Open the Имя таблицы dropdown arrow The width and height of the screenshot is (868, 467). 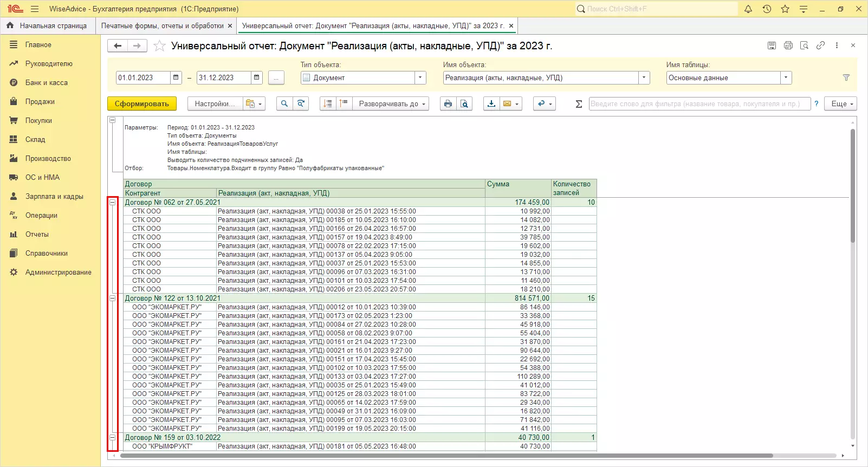pyautogui.click(x=786, y=78)
